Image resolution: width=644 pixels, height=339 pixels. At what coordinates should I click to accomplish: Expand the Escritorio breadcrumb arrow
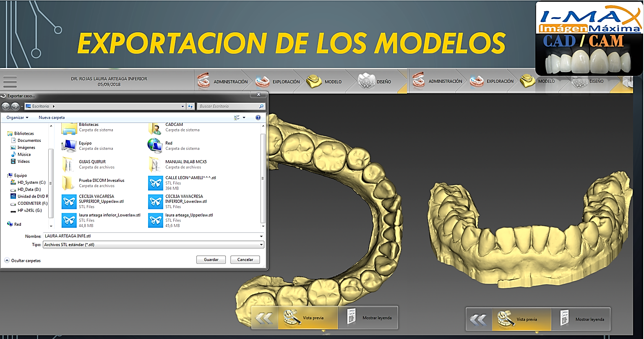tap(54, 107)
